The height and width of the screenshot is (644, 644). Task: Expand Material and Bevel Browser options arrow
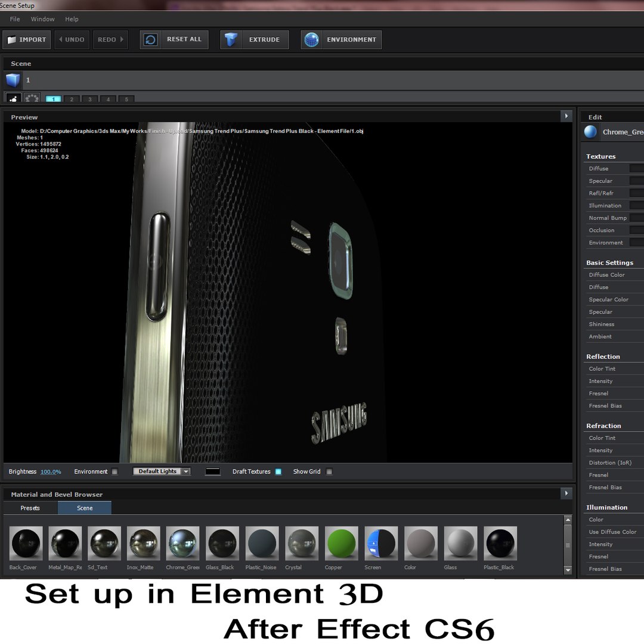pyautogui.click(x=566, y=493)
